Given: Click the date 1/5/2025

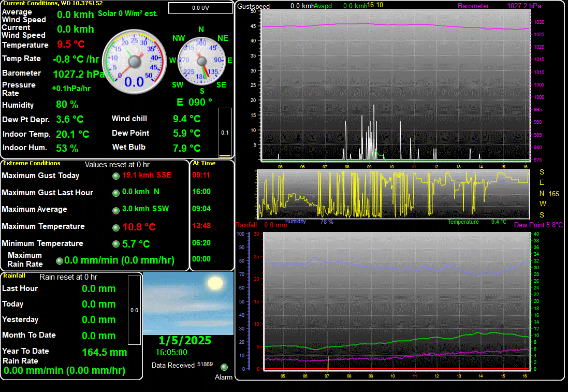Looking at the screenshot, I should pyautogui.click(x=185, y=340).
